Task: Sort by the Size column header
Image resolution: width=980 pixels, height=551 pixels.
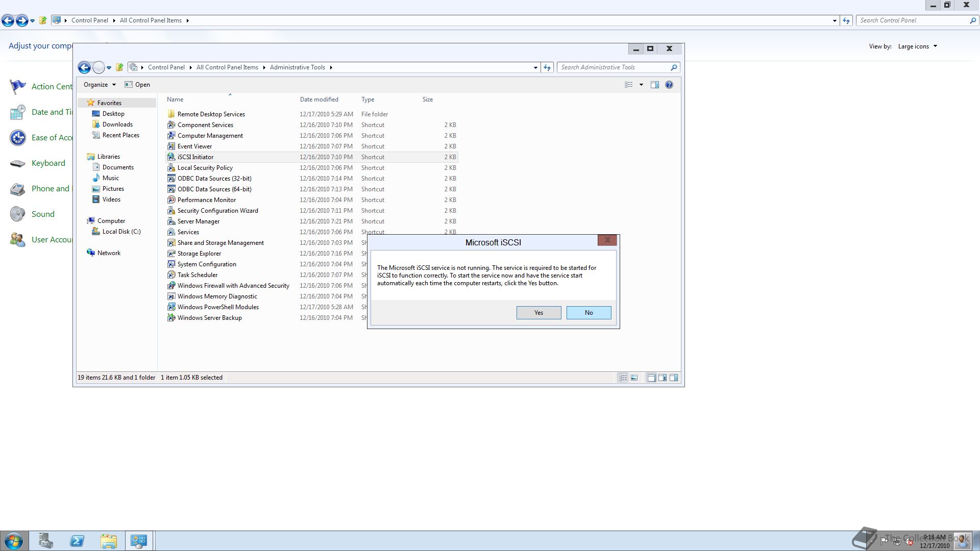Action: (428, 99)
